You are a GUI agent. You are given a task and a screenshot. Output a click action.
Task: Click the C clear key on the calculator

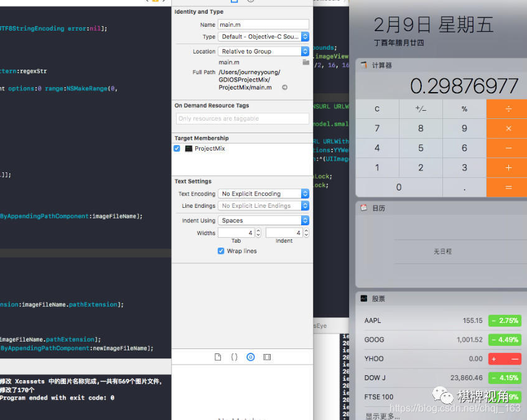(377, 109)
